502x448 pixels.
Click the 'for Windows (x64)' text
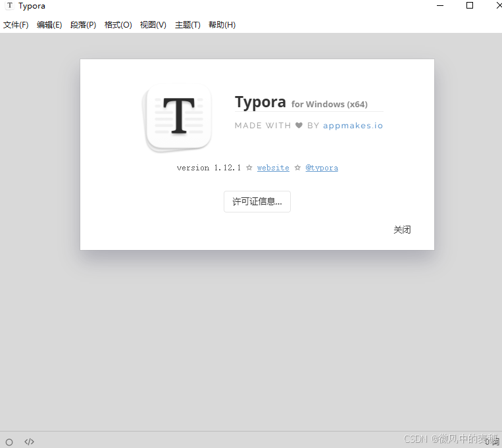coord(330,105)
